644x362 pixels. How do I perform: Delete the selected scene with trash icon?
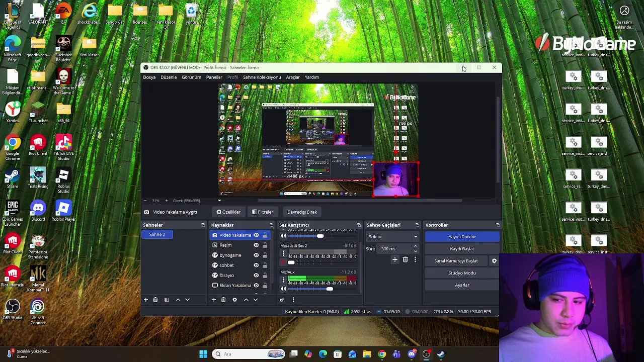(155, 300)
